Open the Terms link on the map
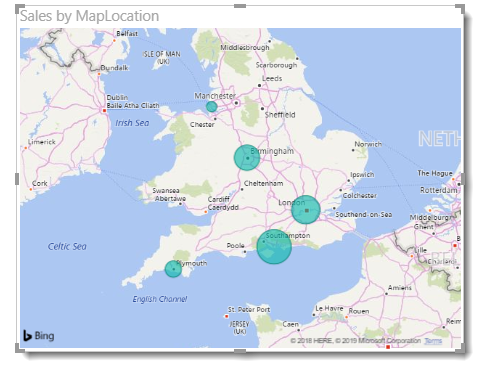Image resolution: width=499 pixels, height=380 pixels. (x=433, y=341)
